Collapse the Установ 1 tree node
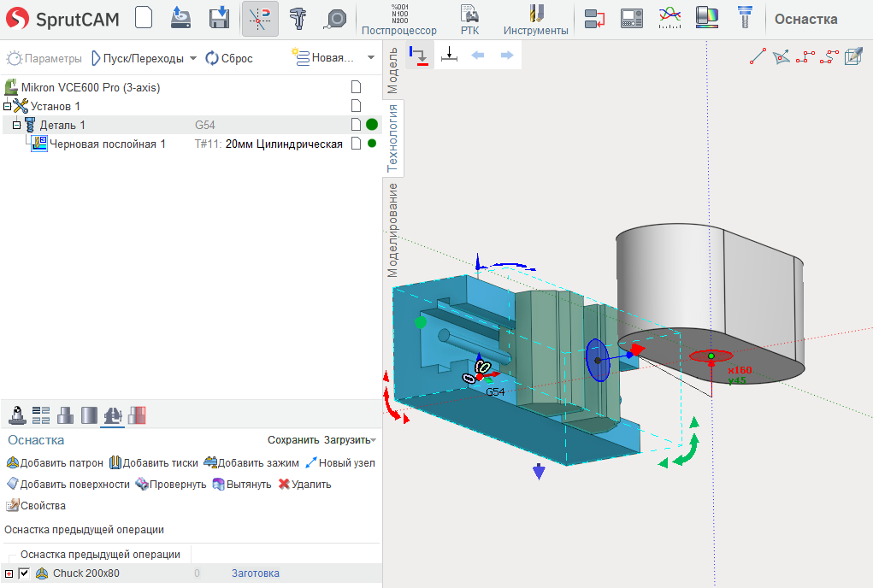 coord(8,106)
